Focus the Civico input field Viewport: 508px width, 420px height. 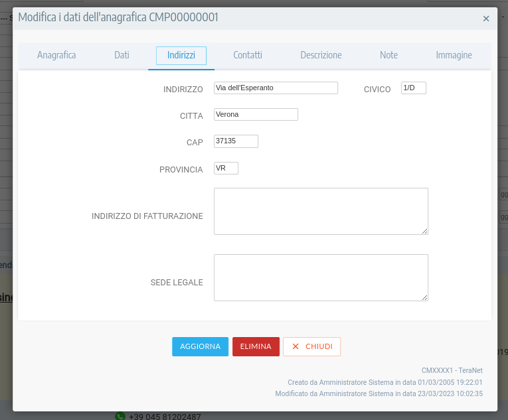coord(413,88)
